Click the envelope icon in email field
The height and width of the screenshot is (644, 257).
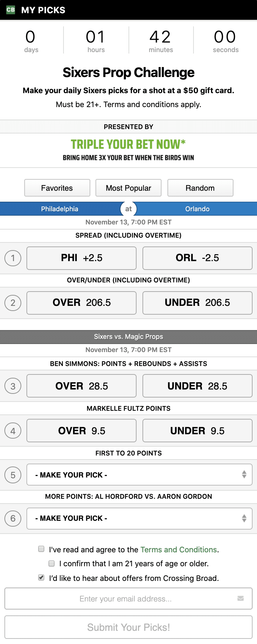click(x=240, y=599)
